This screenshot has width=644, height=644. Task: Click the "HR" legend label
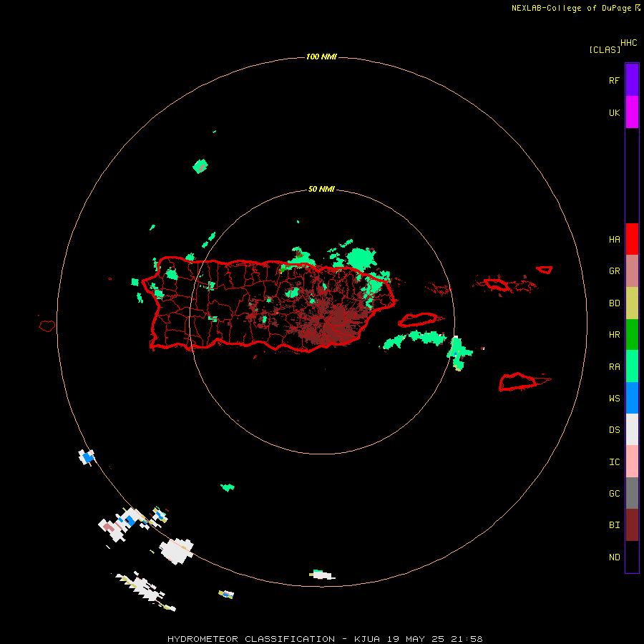point(614,335)
